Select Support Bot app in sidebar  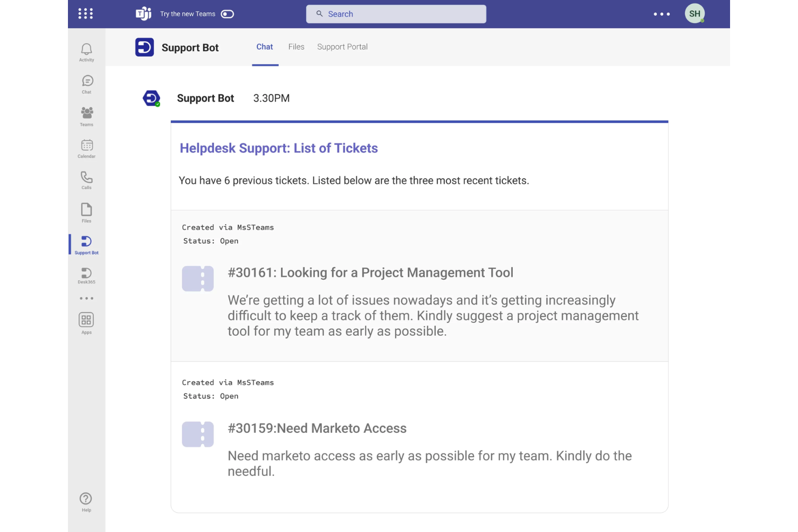(x=86, y=244)
